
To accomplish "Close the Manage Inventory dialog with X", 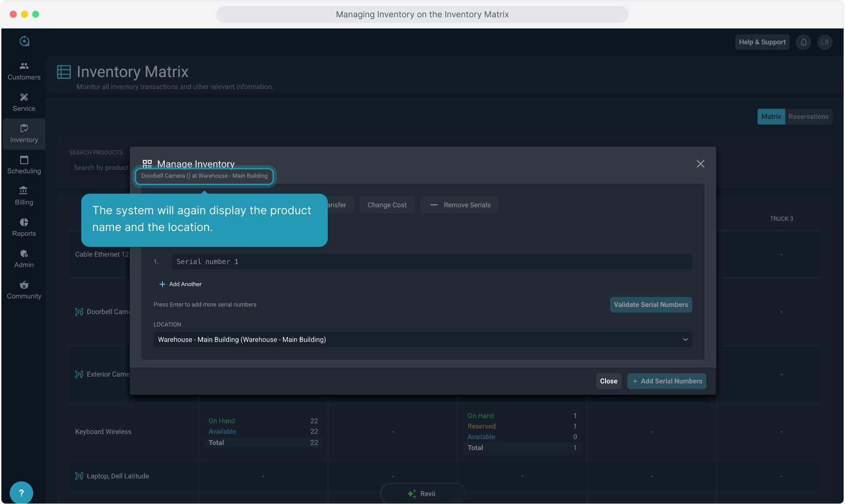I will pyautogui.click(x=700, y=164).
